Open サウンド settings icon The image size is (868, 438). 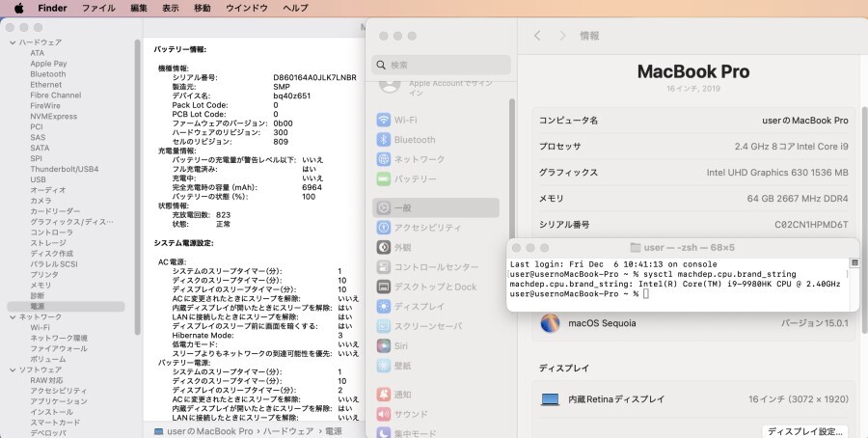coord(384,414)
